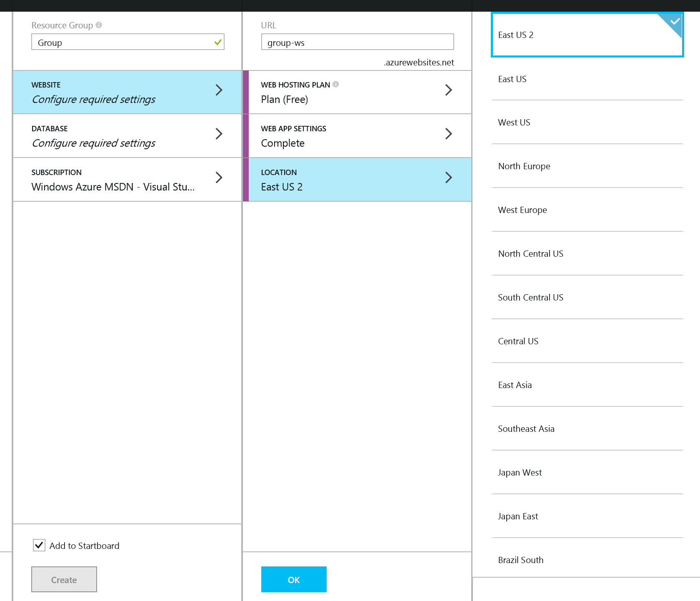This screenshot has width=700, height=601.
Task: Click the WEBSITE 'Configure required settings' text
Action: (x=93, y=100)
